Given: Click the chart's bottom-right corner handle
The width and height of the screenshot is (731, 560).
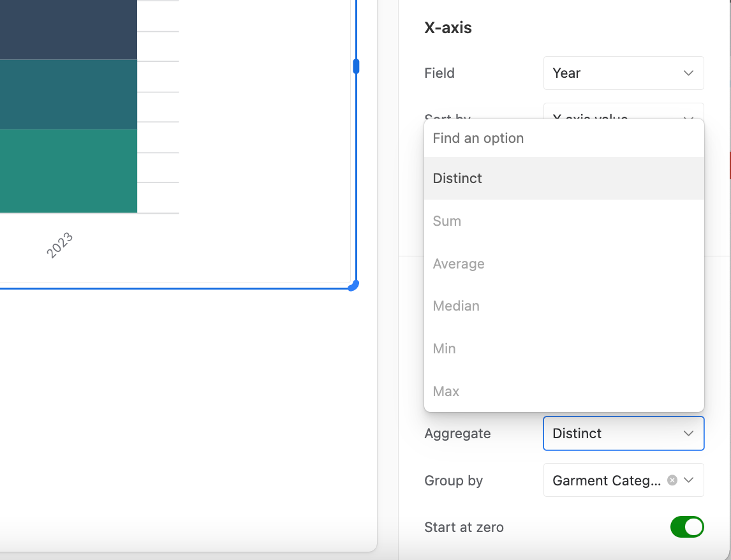Looking at the screenshot, I should 354,285.
